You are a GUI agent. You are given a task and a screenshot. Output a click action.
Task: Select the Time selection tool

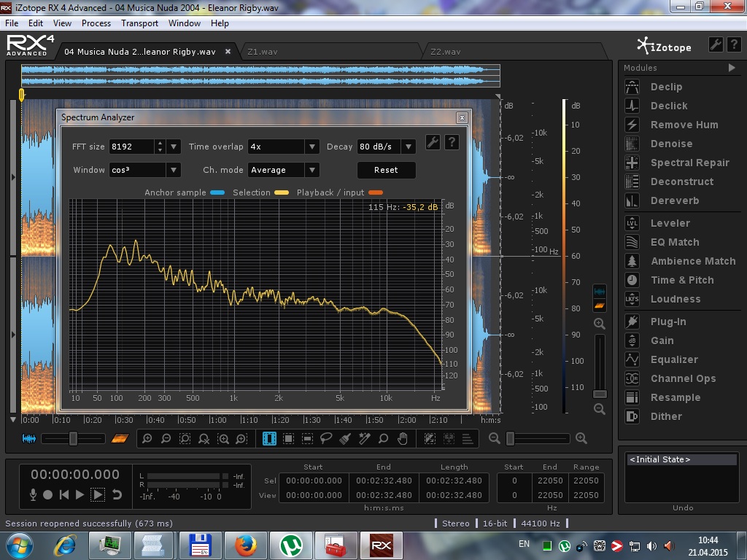point(269,438)
